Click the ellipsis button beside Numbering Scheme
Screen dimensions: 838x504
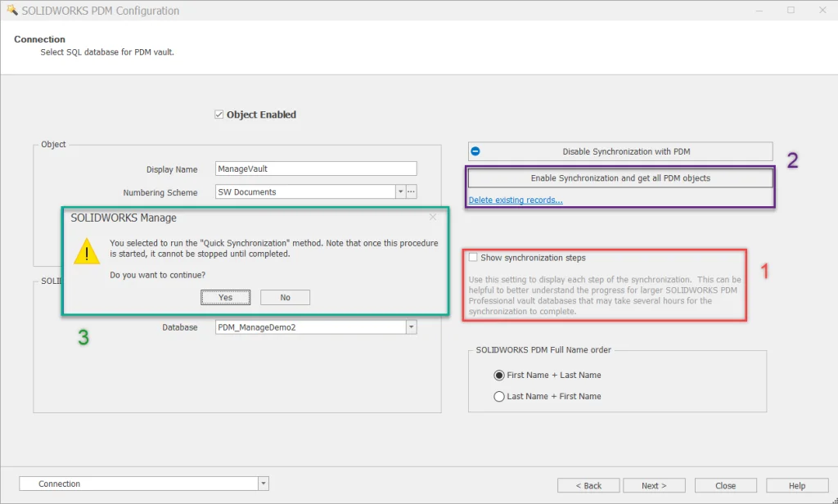pos(412,191)
